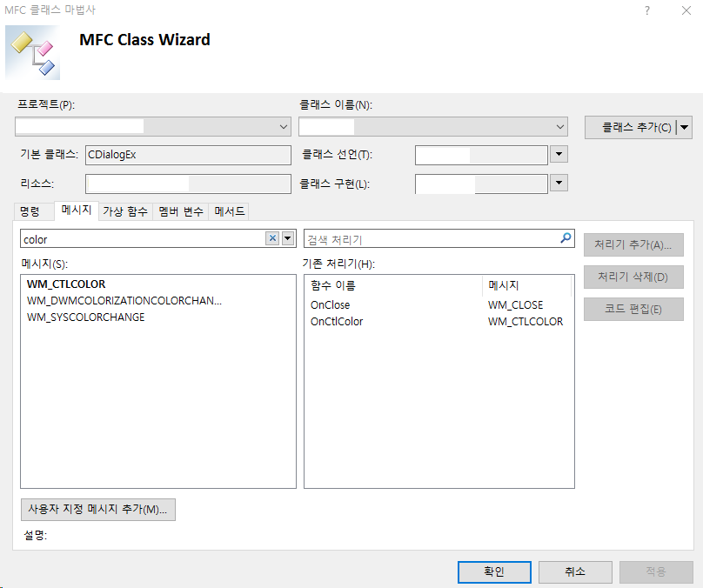Image resolution: width=703 pixels, height=588 pixels.
Task: Open the 클래스 선언 declaration dropdown arrow
Action: point(559,154)
